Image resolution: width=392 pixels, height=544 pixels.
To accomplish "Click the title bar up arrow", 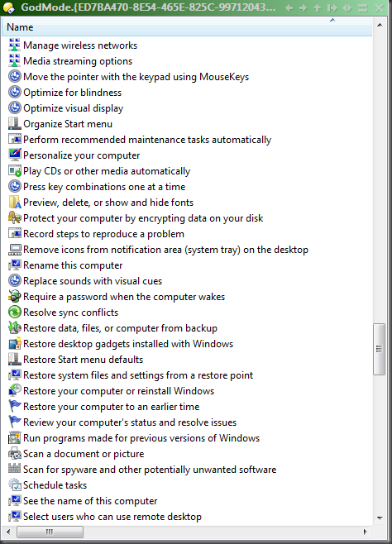I will 317,7.
